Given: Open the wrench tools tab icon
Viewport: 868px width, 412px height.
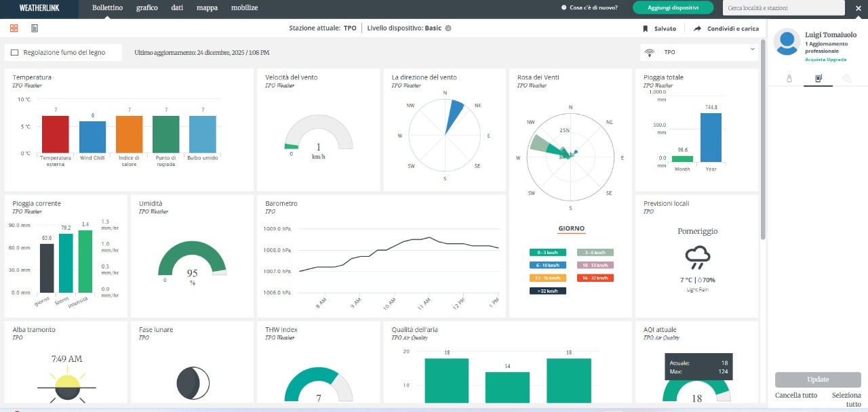Looking at the screenshot, I should tap(847, 79).
